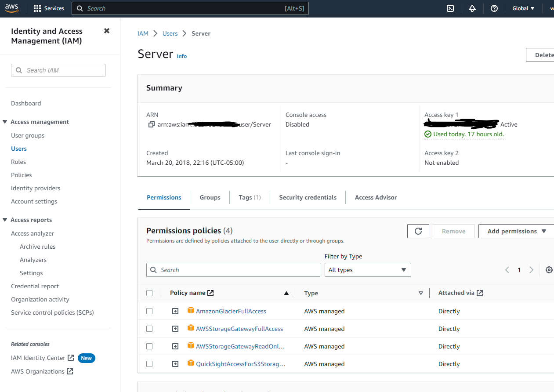The height and width of the screenshot is (392, 554).
Task: Open table preferences gear icon
Action: click(x=549, y=270)
